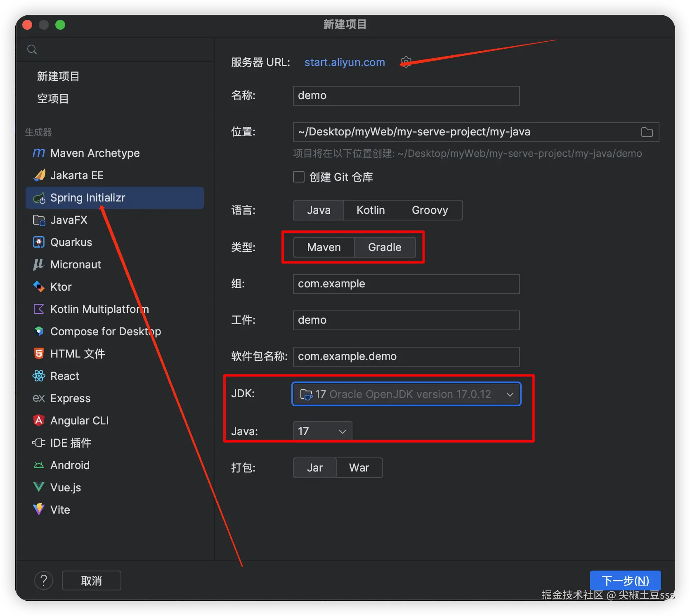This screenshot has height=616, width=690.
Task: Click the Micronaut mu icon
Action: [39, 265]
